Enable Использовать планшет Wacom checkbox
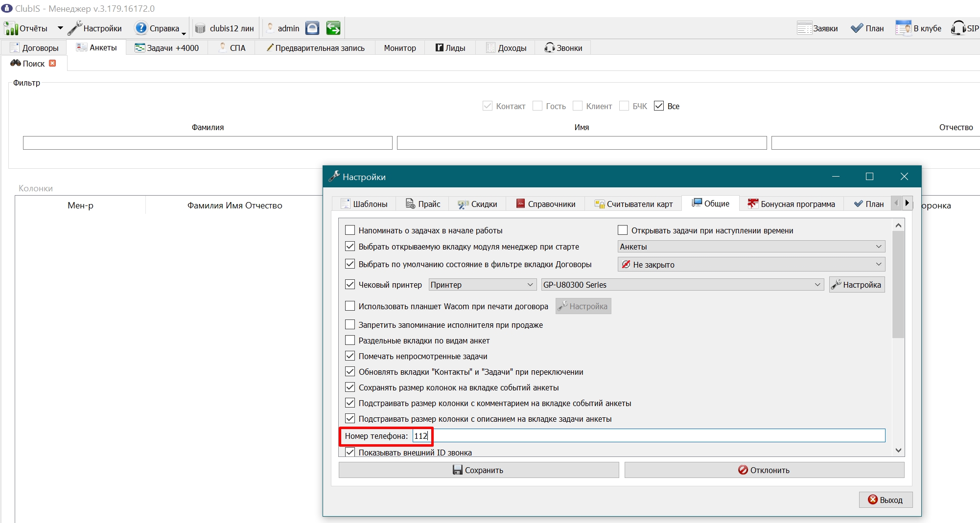Screen dimensions: 980x523 (x=350, y=306)
